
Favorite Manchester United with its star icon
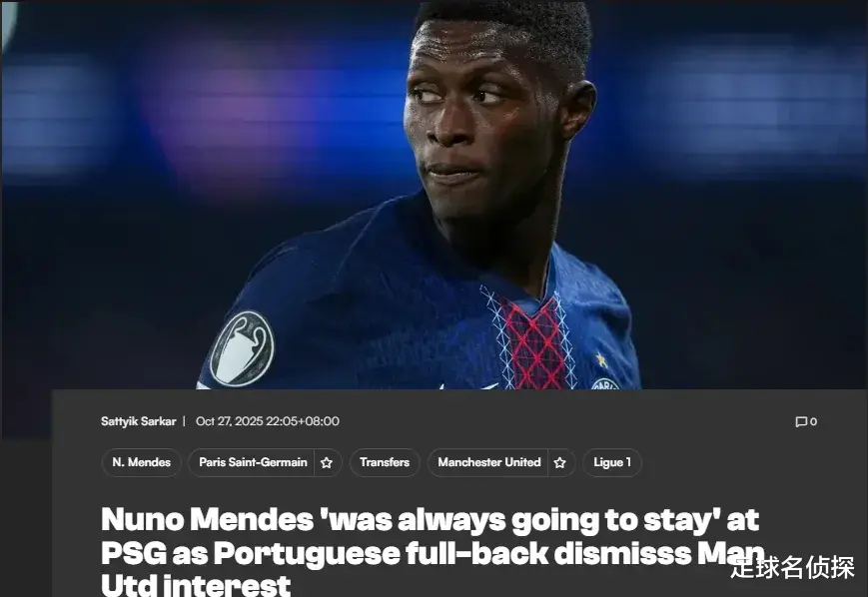pos(560,462)
